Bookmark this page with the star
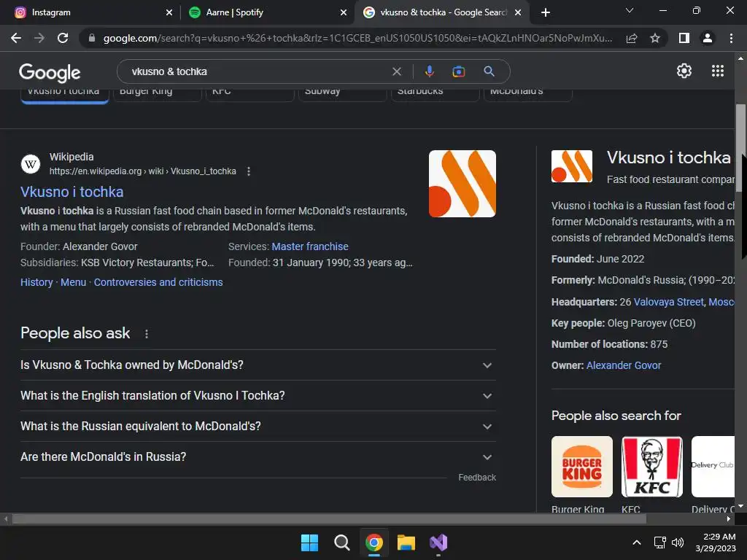The width and height of the screenshot is (747, 560). coord(655,38)
